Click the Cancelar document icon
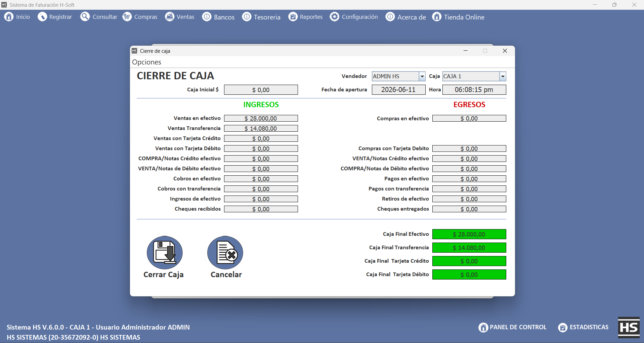The image size is (644, 343). click(x=225, y=252)
